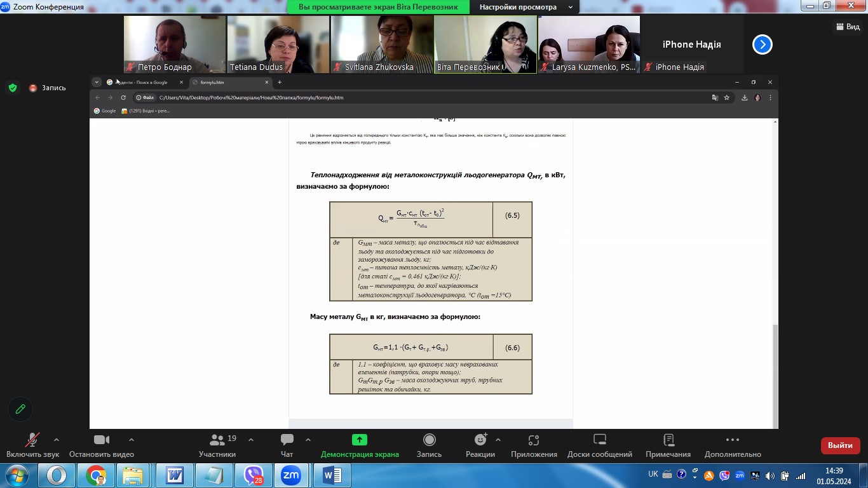Open the Чат chat panel
Screen dimensions: 868x488
(x=287, y=446)
